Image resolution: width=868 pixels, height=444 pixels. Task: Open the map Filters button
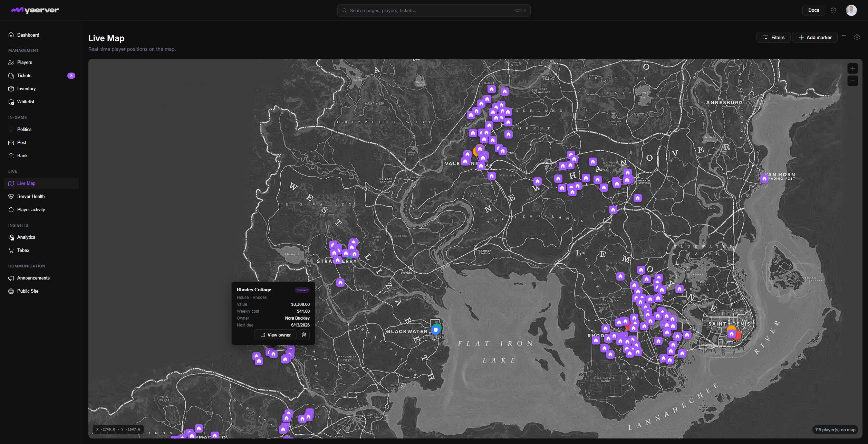point(773,37)
